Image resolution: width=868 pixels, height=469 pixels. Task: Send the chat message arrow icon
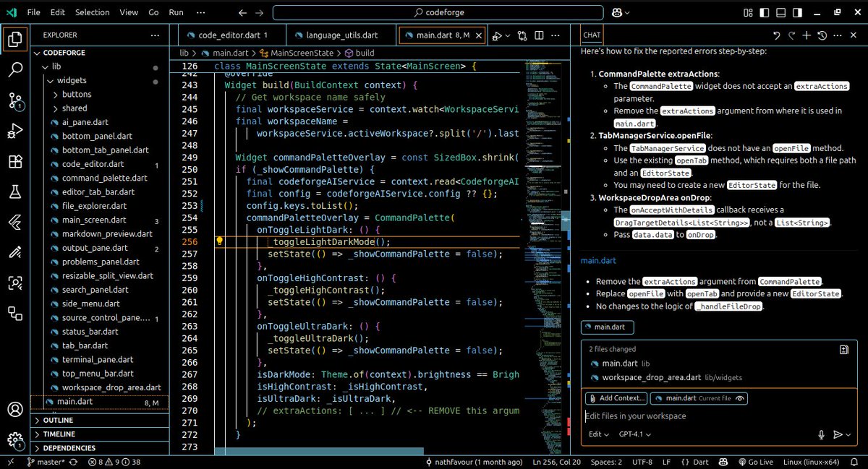(838, 434)
